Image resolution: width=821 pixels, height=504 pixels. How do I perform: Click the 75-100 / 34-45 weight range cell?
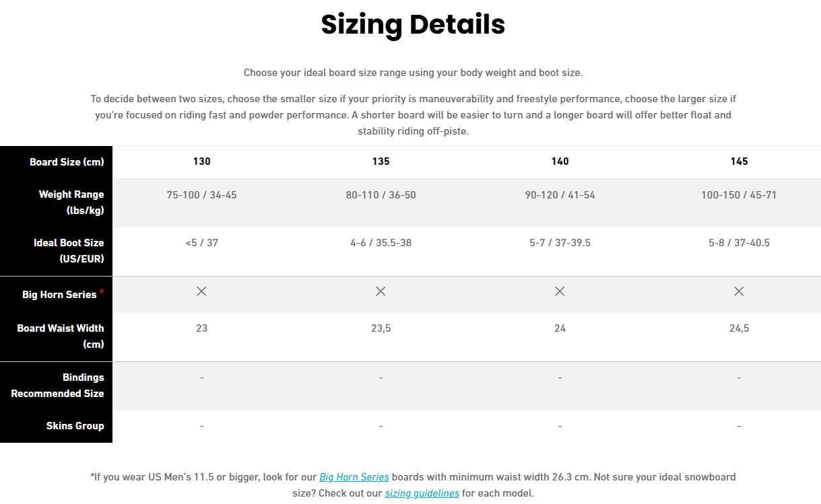click(x=201, y=195)
